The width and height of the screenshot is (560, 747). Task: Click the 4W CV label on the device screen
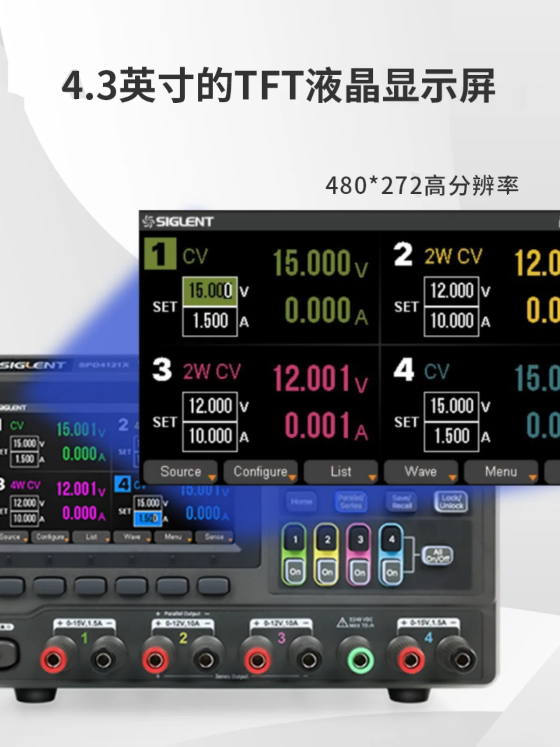point(25,485)
